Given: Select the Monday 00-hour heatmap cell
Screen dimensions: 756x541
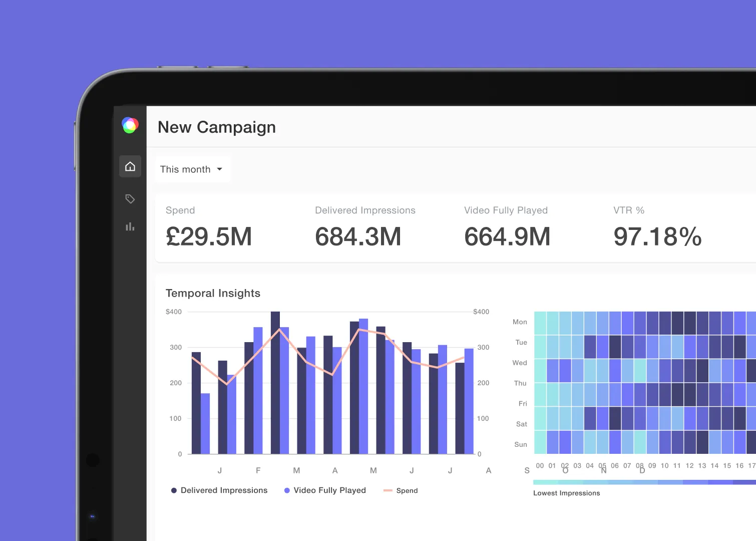Looking at the screenshot, I should point(539,322).
